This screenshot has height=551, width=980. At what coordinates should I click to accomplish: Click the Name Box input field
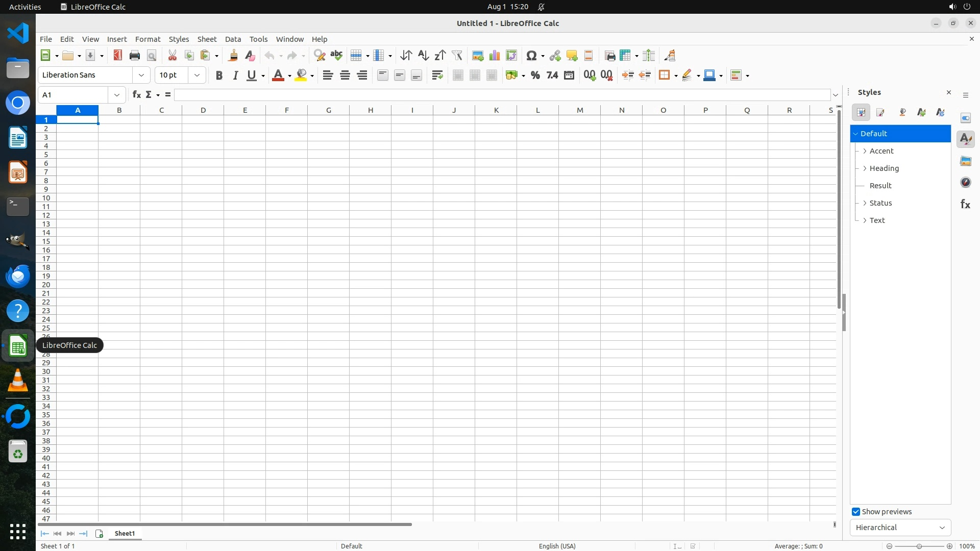coord(73,95)
